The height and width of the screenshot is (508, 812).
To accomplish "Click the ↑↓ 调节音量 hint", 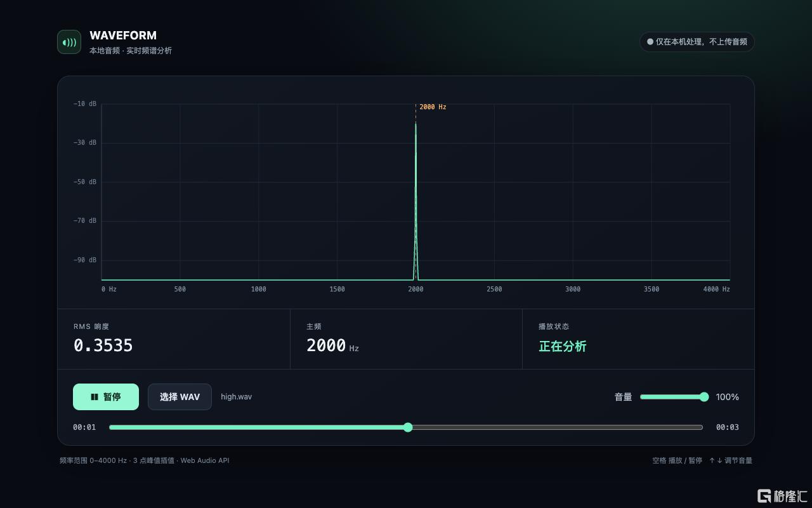I will 731,460.
